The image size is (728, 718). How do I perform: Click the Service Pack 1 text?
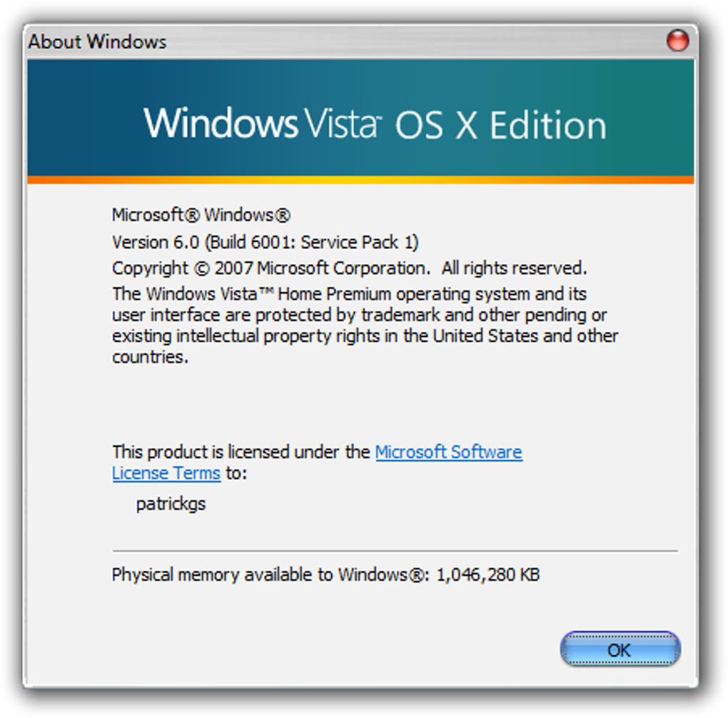click(357, 242)
